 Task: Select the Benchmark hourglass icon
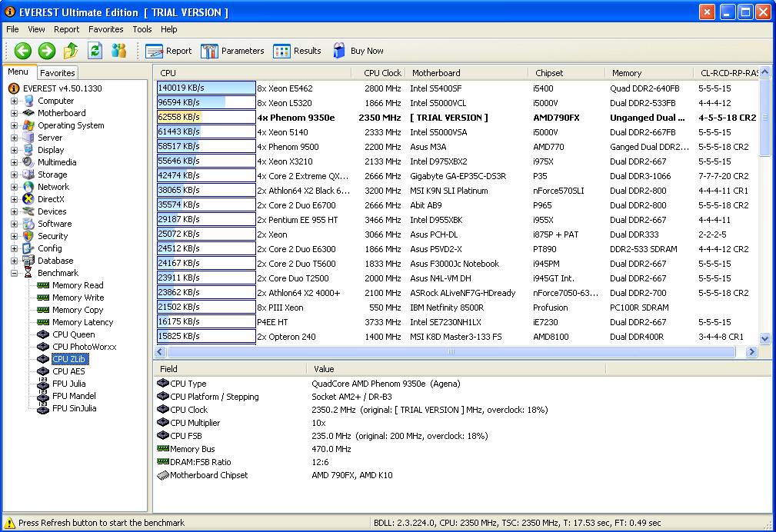coord(28,273)
